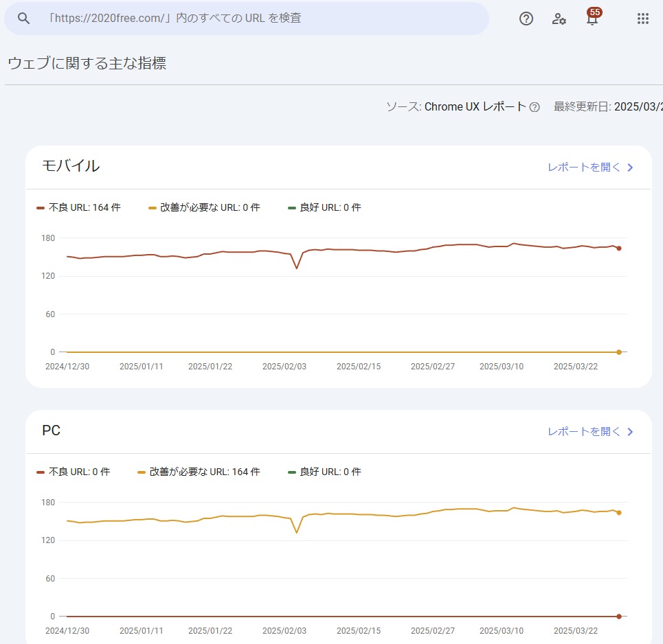Toggle 不良 URL: 164 件 legend in モバイル
Viewport: 663px width, 644px height.
(x=78, y=207)
